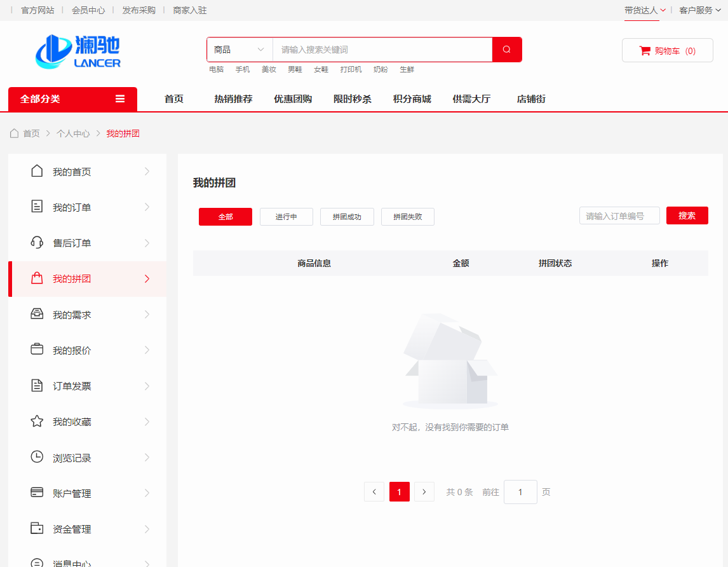Click the 账户管理 card icon
The width and height of the screenshot is (728, 567).
click(37, 493)
